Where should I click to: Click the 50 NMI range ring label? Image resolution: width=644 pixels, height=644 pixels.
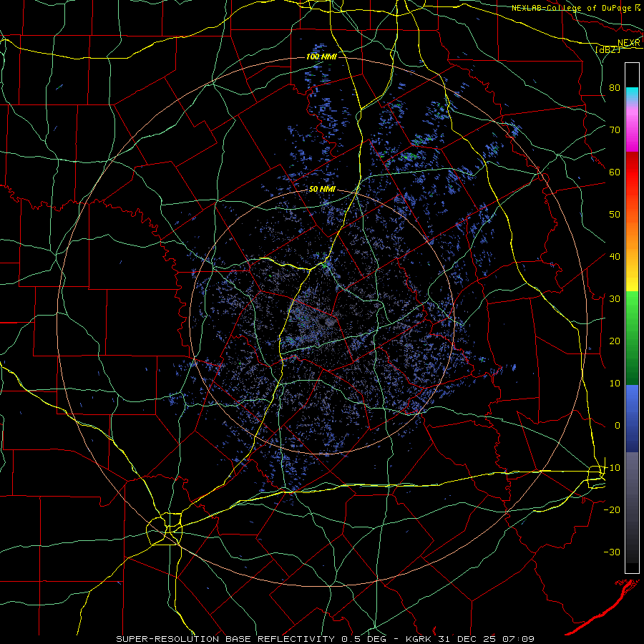pos(322,190)
